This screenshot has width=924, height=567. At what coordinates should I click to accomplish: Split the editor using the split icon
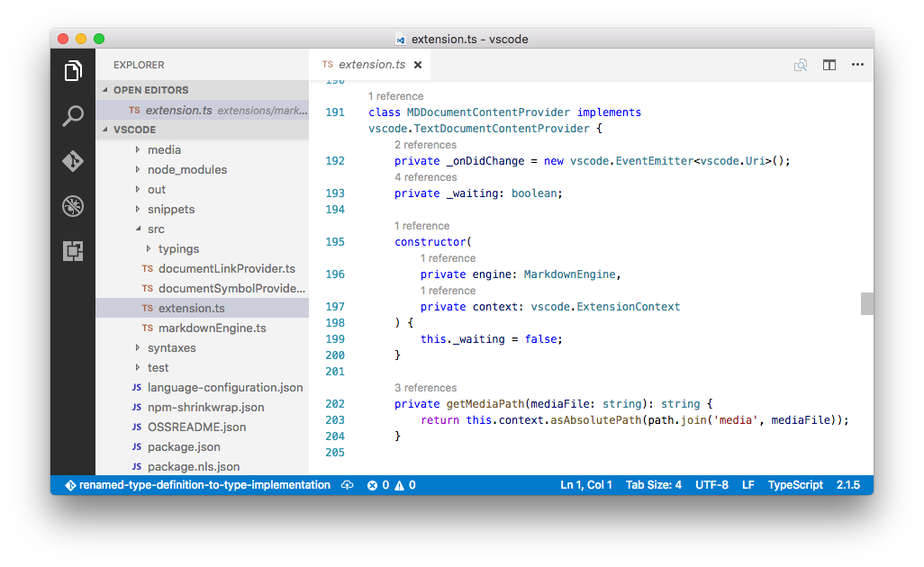point(829,65)
